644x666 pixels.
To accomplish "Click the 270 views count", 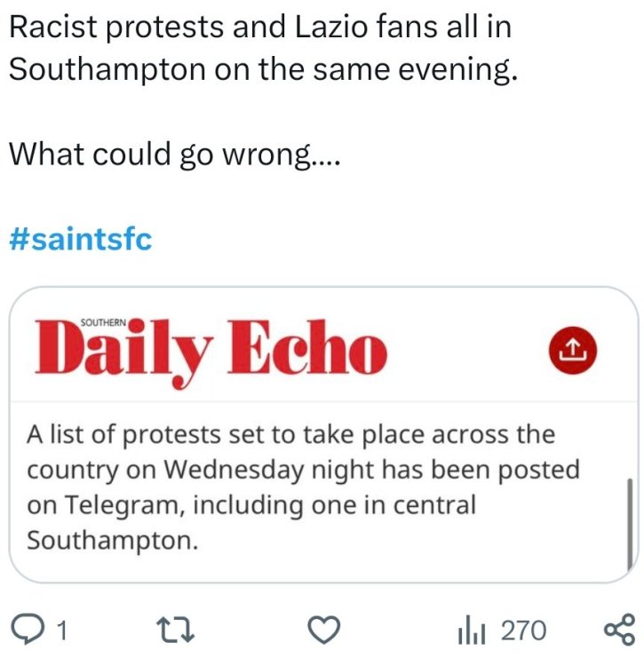I will click(x=523, y=630).
